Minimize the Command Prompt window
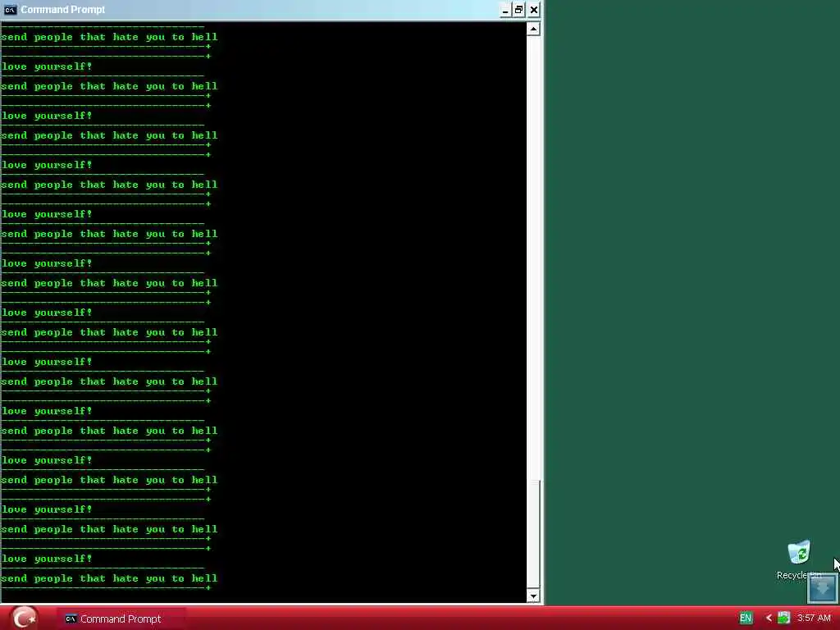This screenshot has width=840, height=630. (x=505, y=10)
